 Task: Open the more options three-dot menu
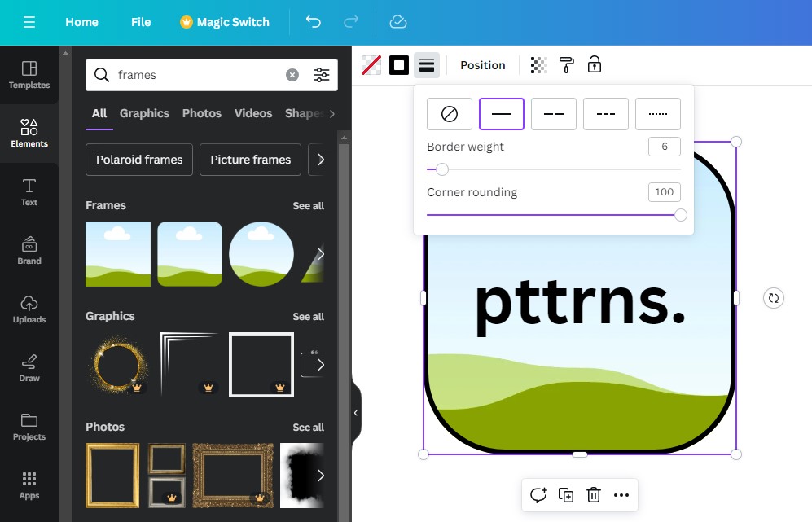coord(621,495)
